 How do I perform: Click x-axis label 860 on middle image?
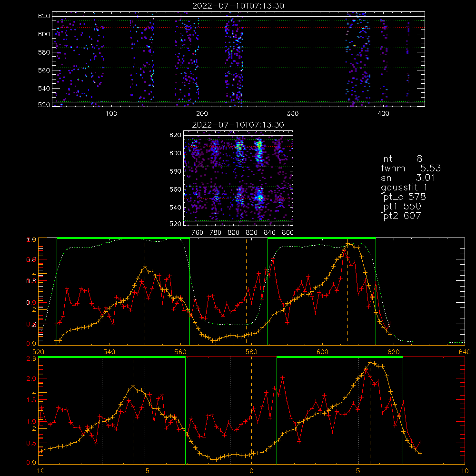[288, 233]
